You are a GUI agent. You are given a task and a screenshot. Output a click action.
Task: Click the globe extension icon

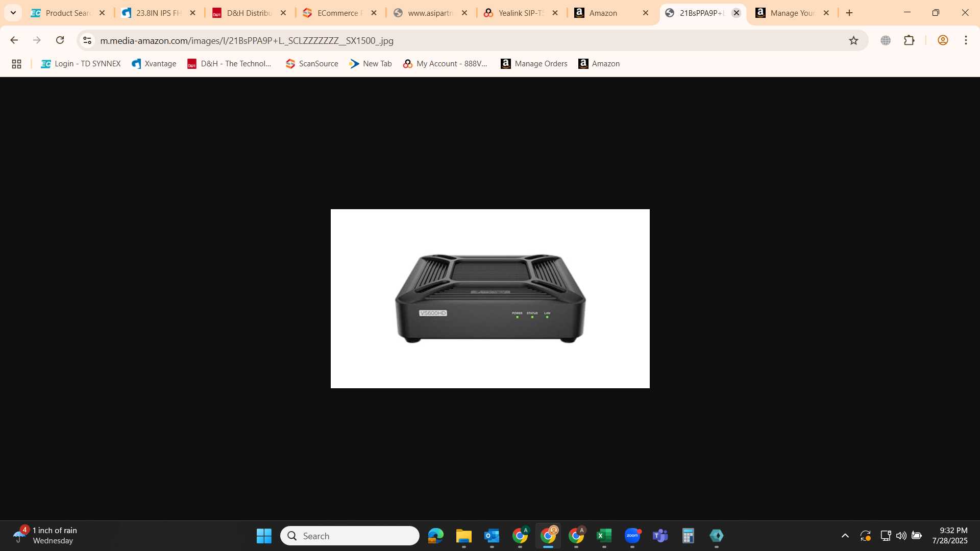886,40
